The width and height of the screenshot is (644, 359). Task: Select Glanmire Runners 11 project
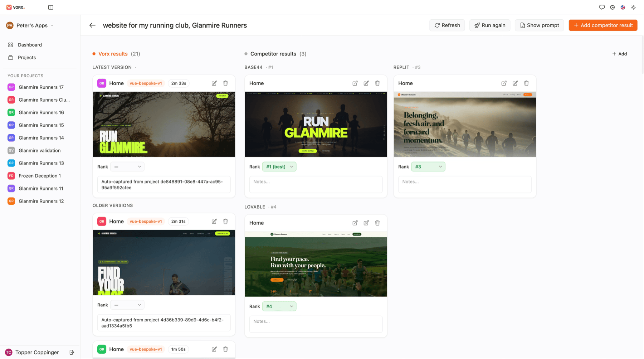pyautogui.click(x=41, y=189)
